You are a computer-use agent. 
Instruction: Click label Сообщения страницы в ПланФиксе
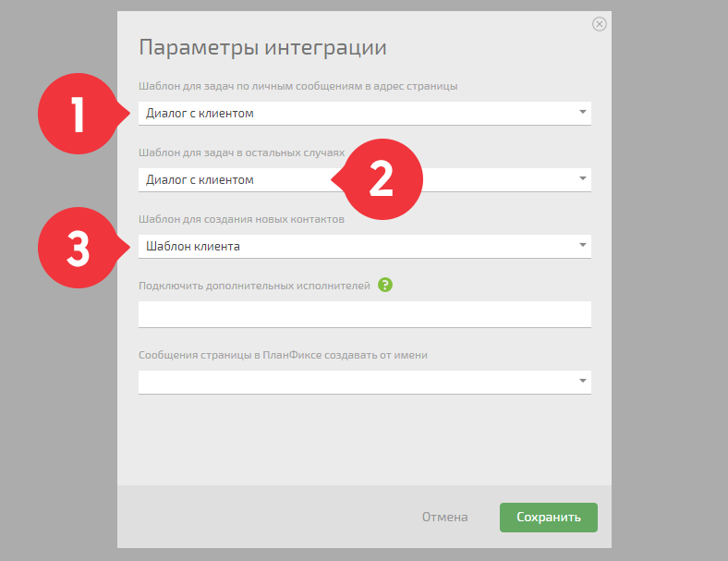(x=283, y=355)
